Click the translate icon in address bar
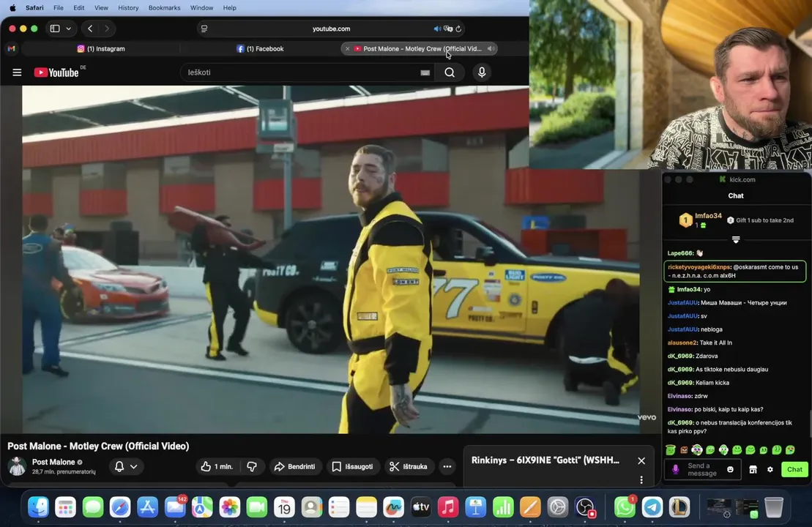The image size is (812, 527). (448, 29)
